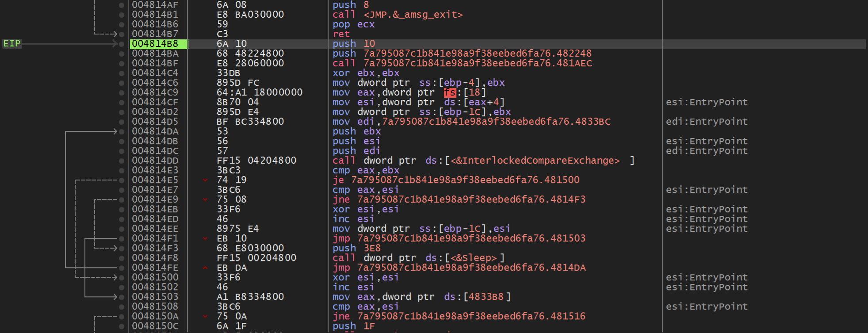This screenshot has width=868, height=333.
Task: Select the ret instruction at 004814B7
Action: (x=341, y=34)
